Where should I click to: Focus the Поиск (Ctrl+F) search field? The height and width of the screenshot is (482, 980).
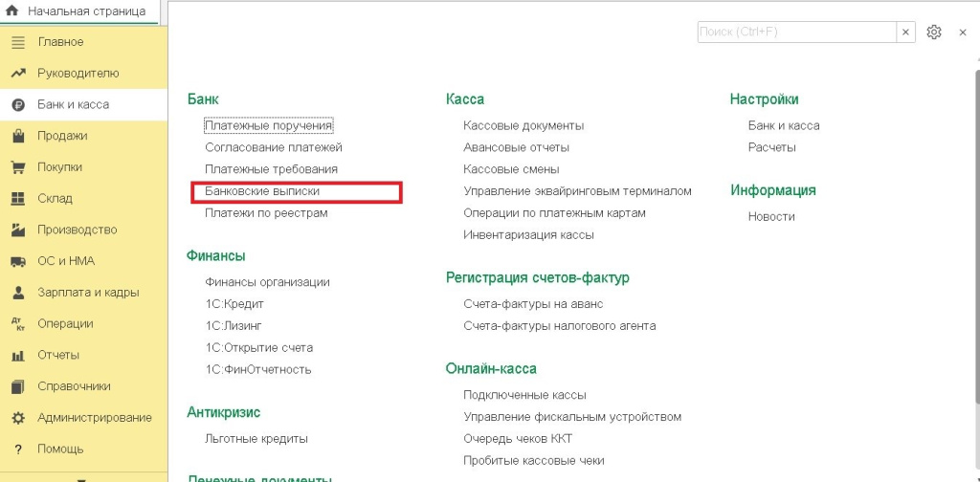tap(797, 32)
